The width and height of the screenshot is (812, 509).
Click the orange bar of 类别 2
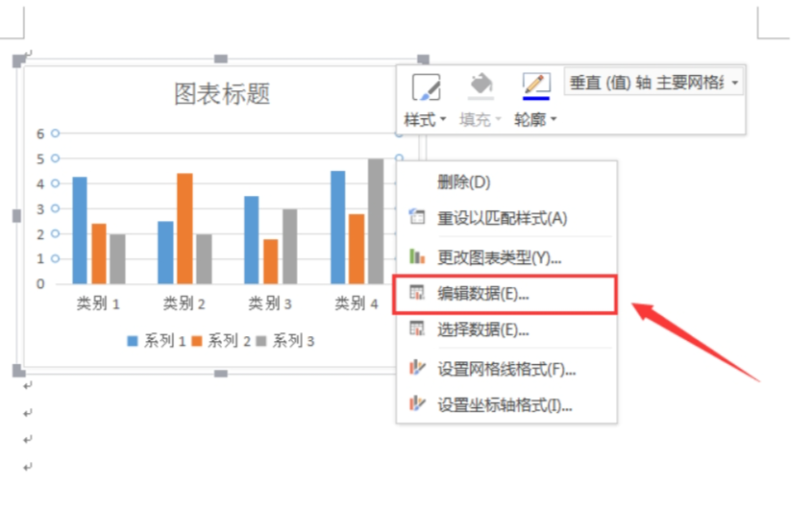pos(185,229)
